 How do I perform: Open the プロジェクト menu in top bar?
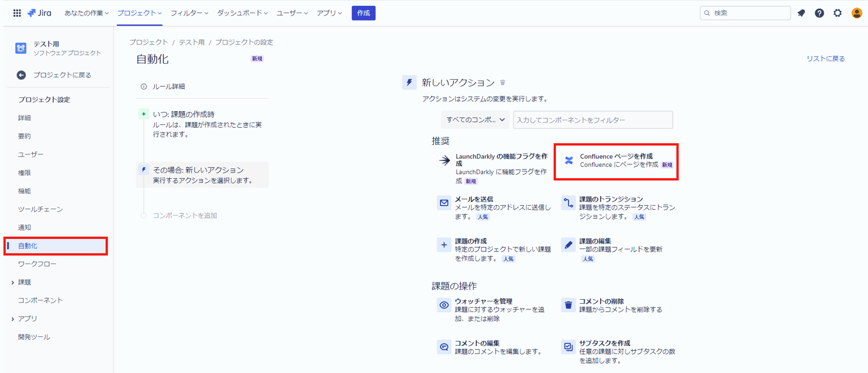click(139, 13)
